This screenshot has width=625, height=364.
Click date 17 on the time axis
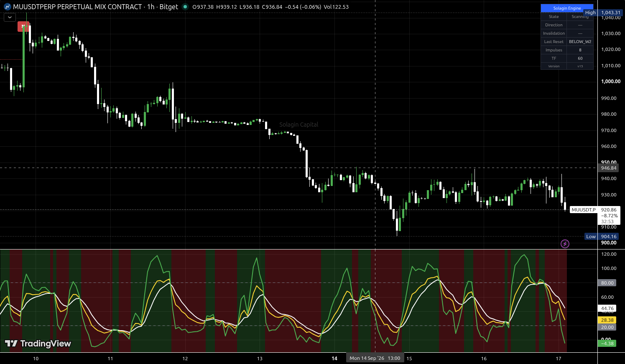(559, 359)
